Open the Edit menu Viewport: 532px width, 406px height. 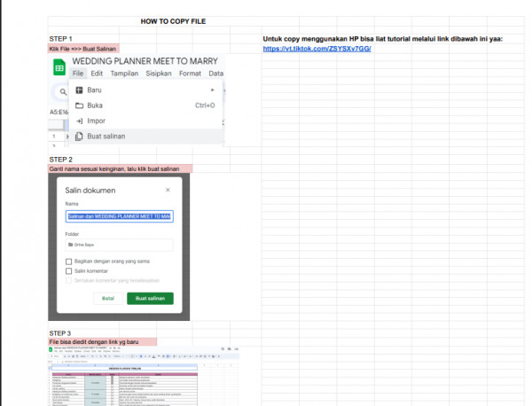pos(97,74)
